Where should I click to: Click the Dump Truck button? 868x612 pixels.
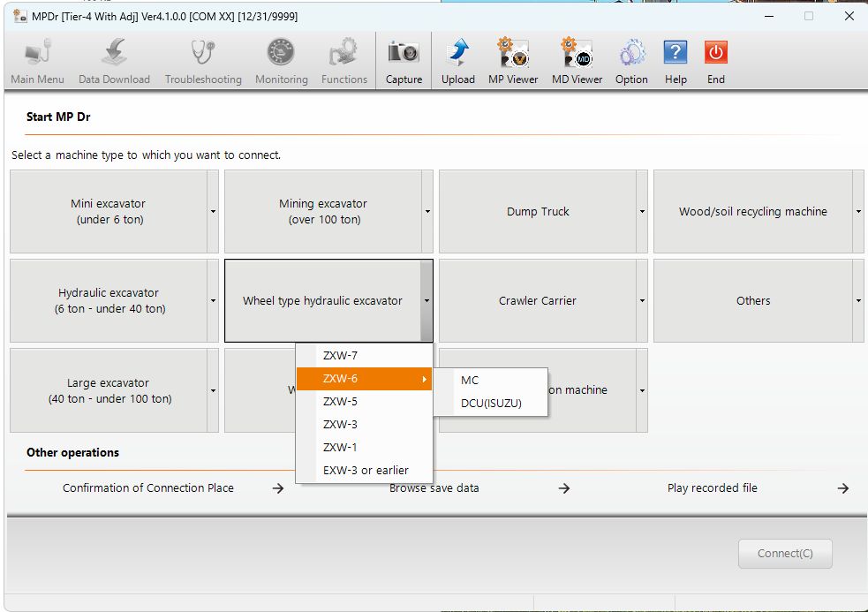tap(538, 212)
